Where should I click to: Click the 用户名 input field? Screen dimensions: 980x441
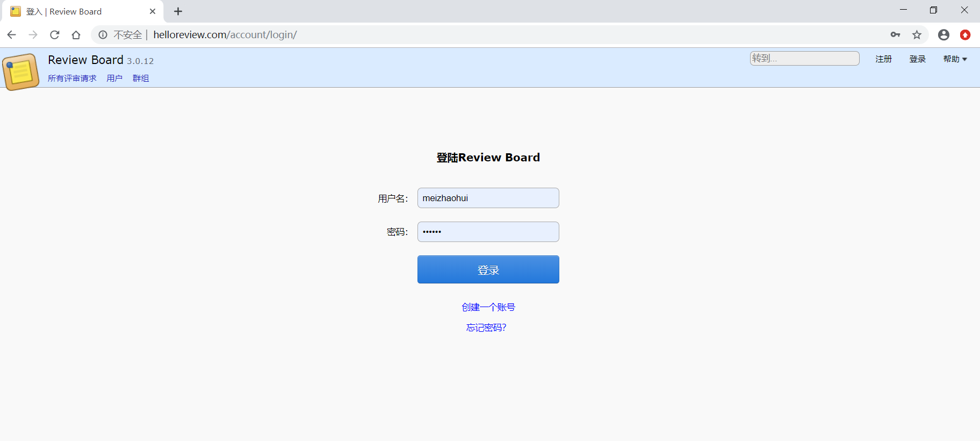[x=488, y=198]
